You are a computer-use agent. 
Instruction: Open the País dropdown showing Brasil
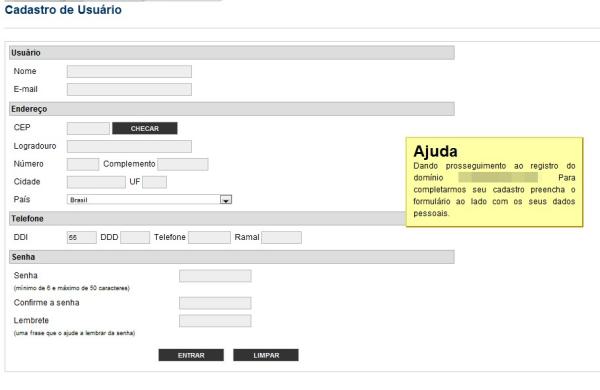(x=149, y=199)
